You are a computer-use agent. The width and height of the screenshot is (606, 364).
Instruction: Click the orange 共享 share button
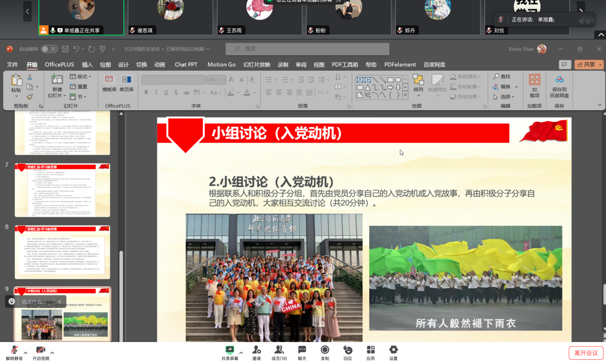click(x=589, y=65)
